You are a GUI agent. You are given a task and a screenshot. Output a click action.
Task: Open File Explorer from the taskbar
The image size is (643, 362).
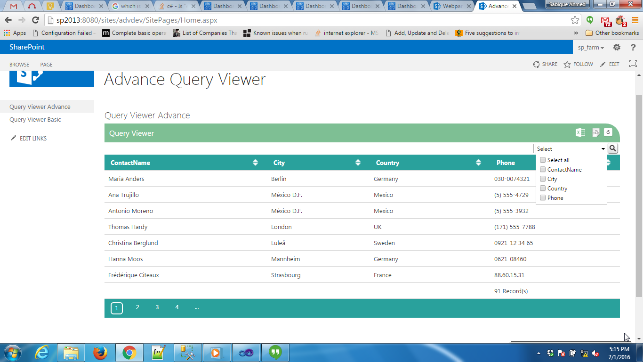[71, 353]
